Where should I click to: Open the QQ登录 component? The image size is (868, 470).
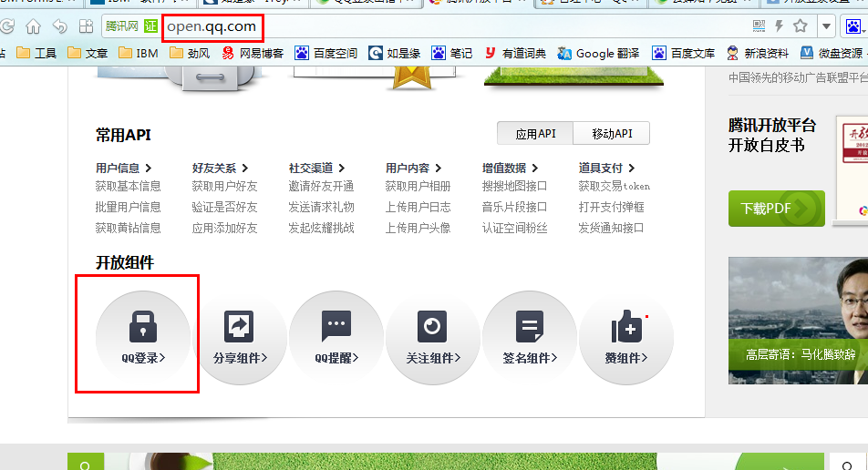click(143, 337)
